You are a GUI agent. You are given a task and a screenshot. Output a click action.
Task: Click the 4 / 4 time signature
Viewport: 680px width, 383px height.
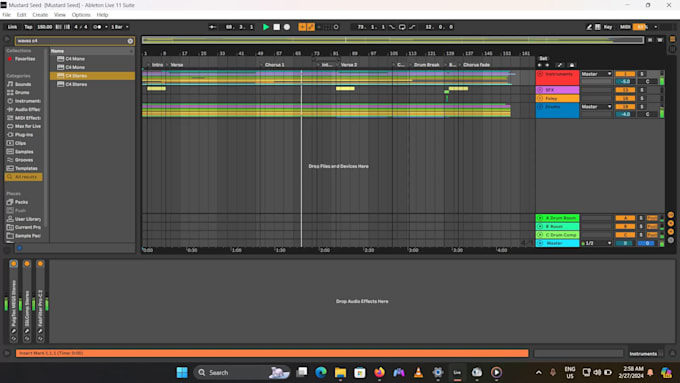(x=81, y=27)
